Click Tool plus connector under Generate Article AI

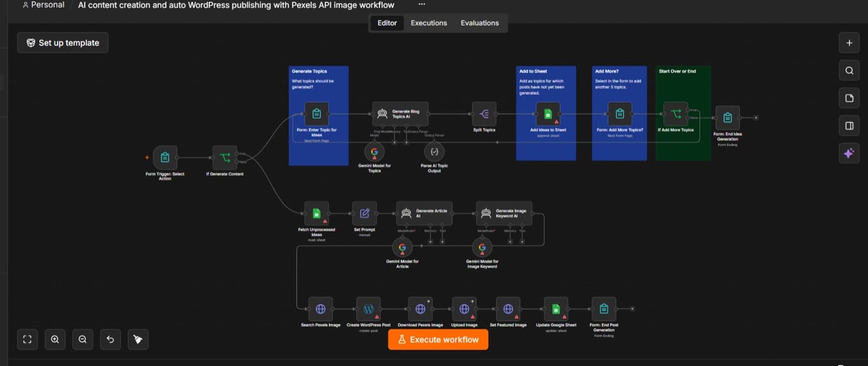[442, 242]
